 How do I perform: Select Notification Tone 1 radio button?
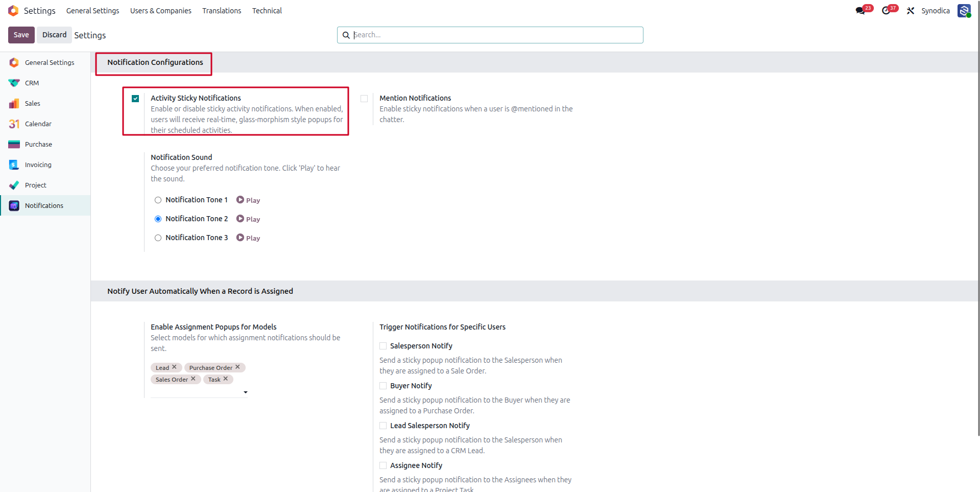pos(158,200)
